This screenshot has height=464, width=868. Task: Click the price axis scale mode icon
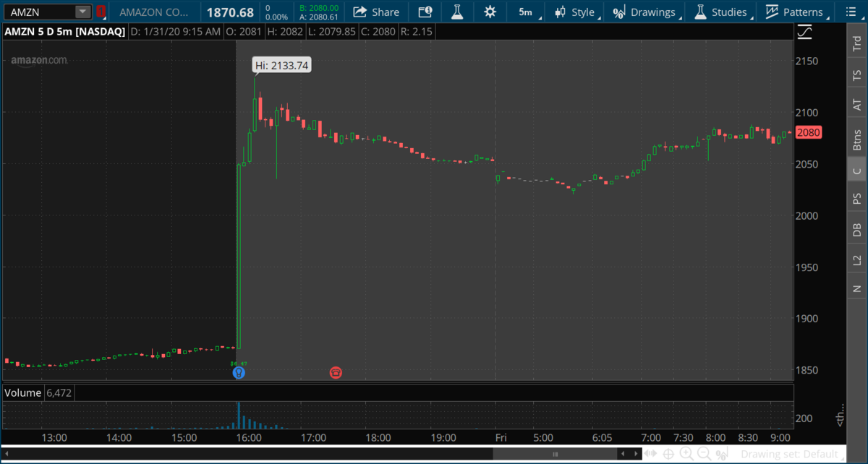[804, 32]
